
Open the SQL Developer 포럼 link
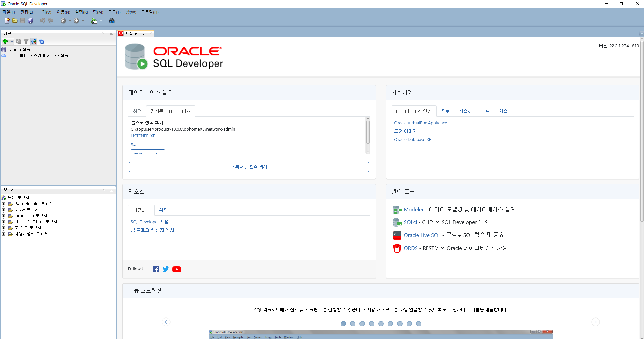click(150, 222)
